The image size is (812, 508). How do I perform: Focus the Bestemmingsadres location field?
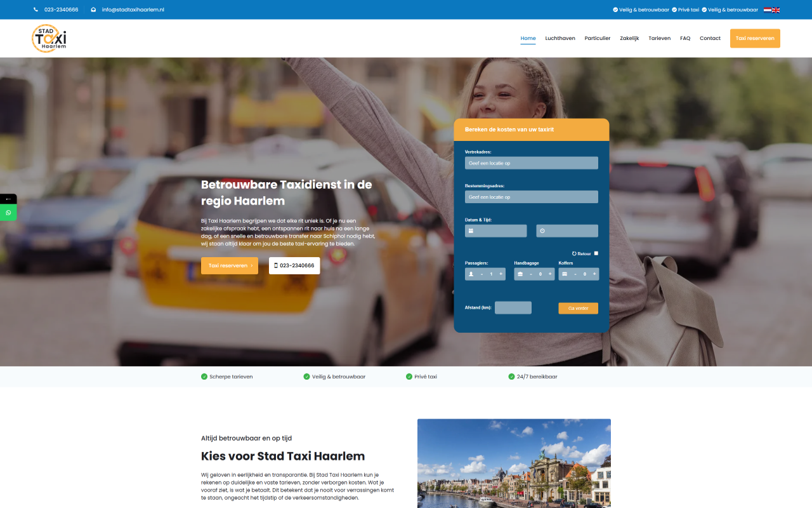point(532,197)
